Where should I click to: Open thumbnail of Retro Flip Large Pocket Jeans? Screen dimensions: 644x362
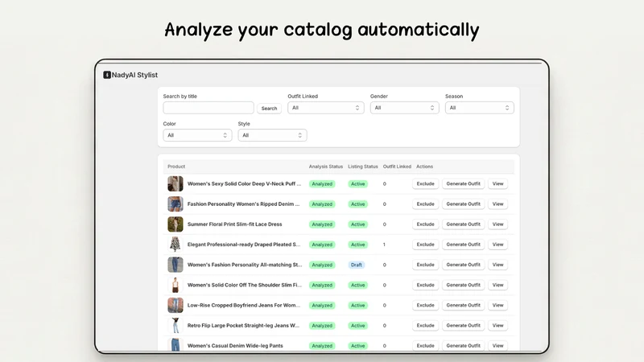tap(175, 326)
